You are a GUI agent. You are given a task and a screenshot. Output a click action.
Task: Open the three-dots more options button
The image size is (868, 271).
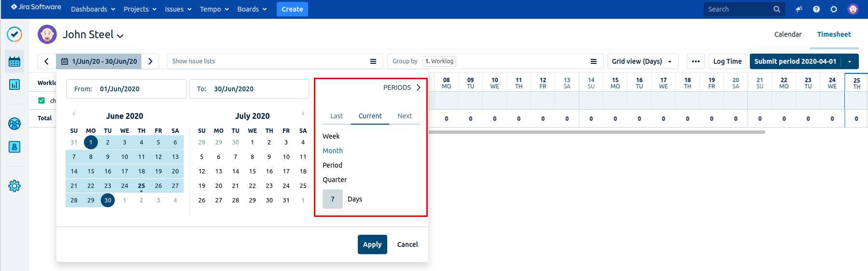[695, 61]
